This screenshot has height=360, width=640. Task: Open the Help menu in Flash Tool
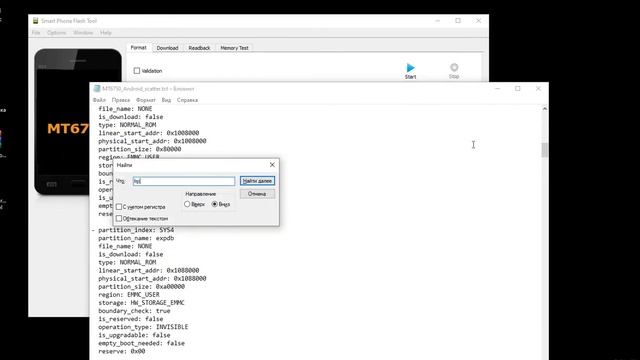click(x=106, y=33)
